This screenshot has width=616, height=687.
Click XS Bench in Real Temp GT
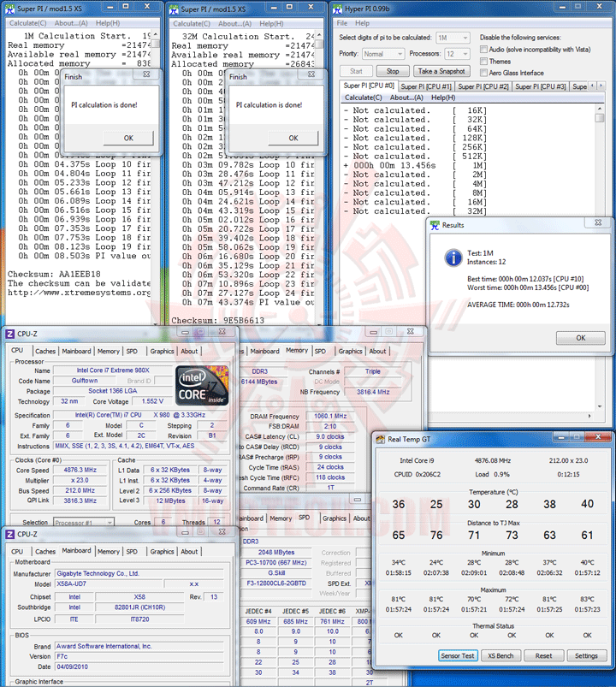pos(500,656)
